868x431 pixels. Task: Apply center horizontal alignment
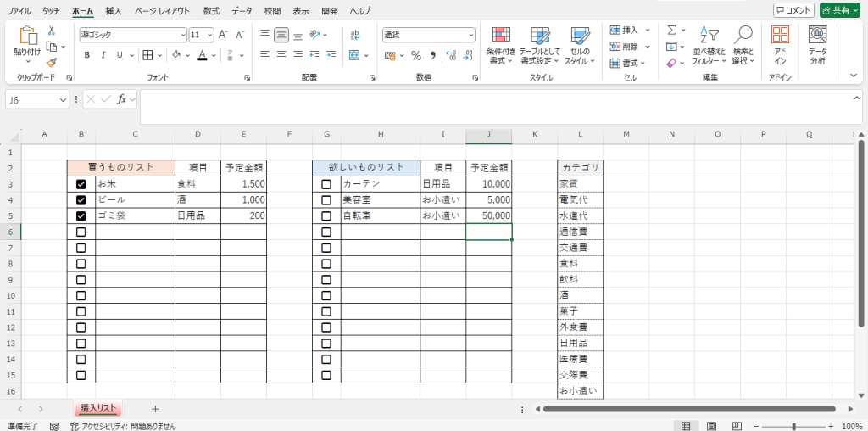click(282, 55)
